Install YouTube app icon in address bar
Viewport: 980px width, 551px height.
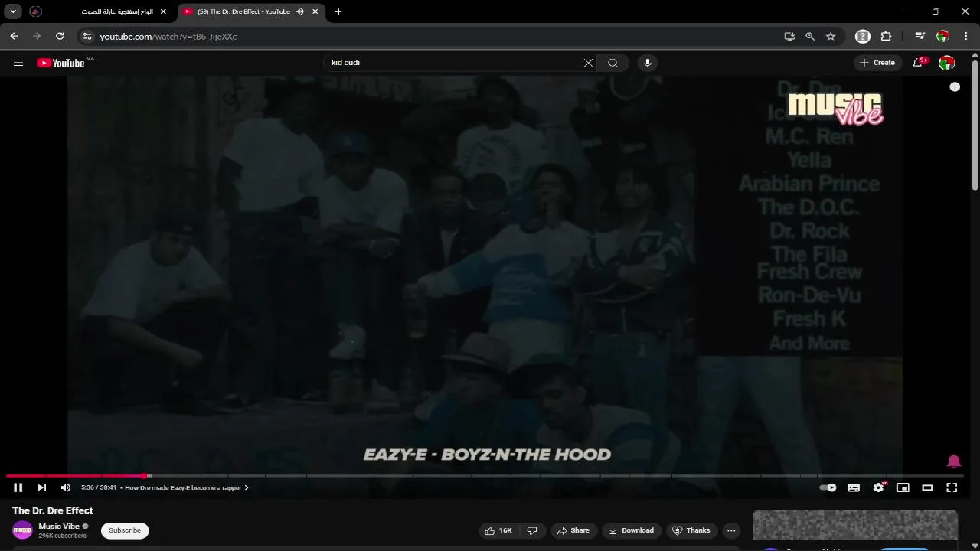[789, 36]
